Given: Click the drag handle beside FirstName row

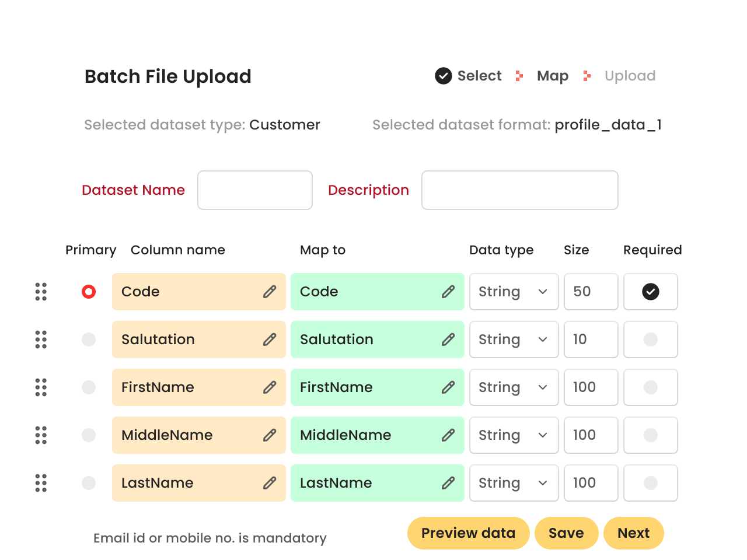Looking at the screenshot, I should tap(41, 387).
